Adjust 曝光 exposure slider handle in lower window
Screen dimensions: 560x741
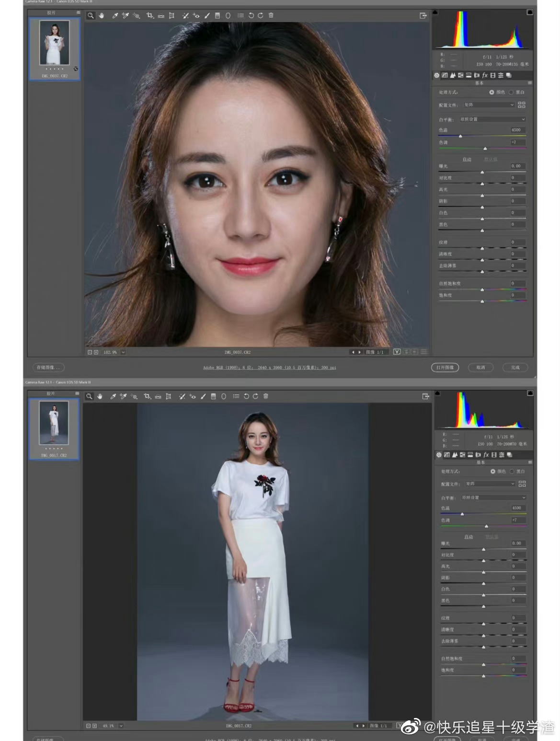click(x=483, y=549)
